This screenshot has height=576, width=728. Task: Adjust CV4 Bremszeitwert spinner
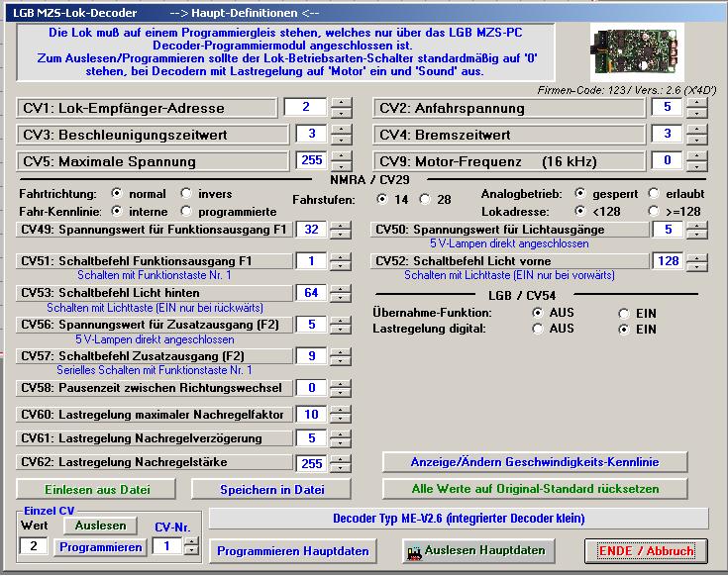(x=697, y=135)
